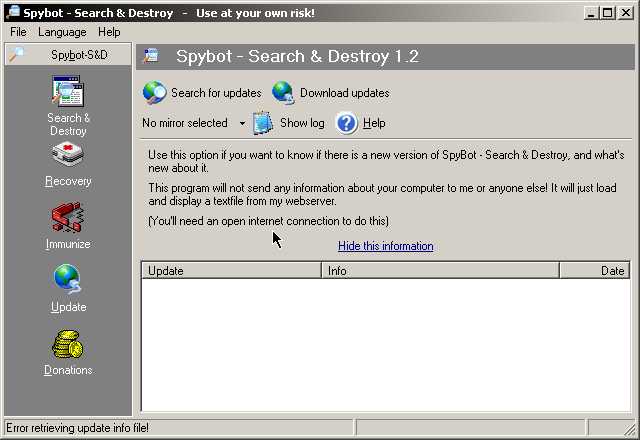Image resolution: width=640 pixels, height=440 pixels.
Task: Open the Update globe icon in sidebar
Action: (x=68, y=280)
